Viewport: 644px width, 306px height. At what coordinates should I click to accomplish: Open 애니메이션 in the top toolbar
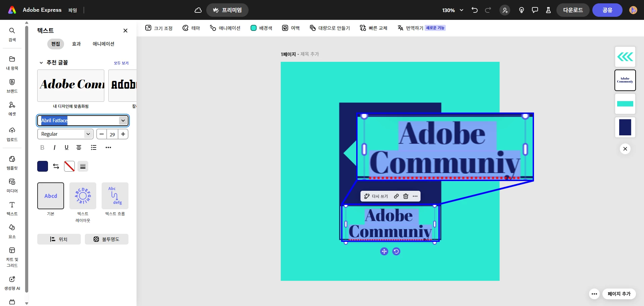[225, 28]
